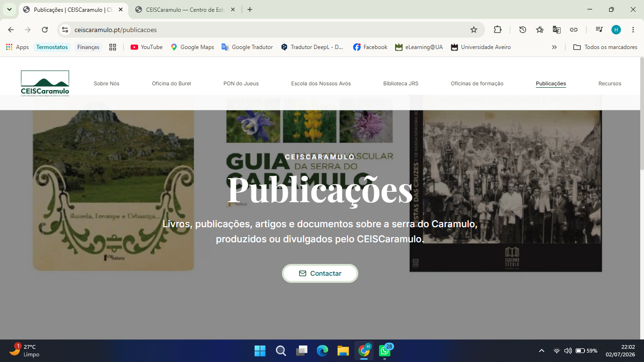
Task: Launch Microsoft Edge from taskbar
Action: pos(322,351)
